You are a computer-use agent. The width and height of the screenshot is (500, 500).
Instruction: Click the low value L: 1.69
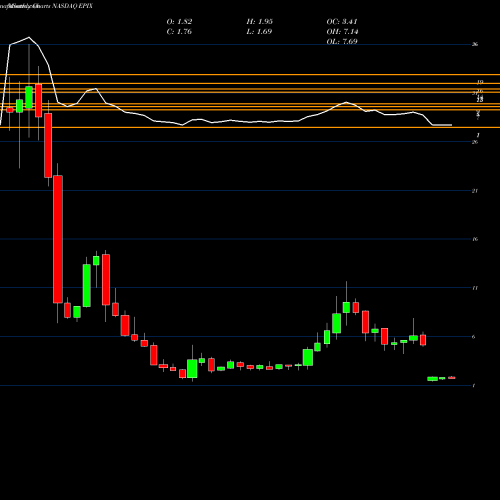pyautogui.click(x=259, y=32)
